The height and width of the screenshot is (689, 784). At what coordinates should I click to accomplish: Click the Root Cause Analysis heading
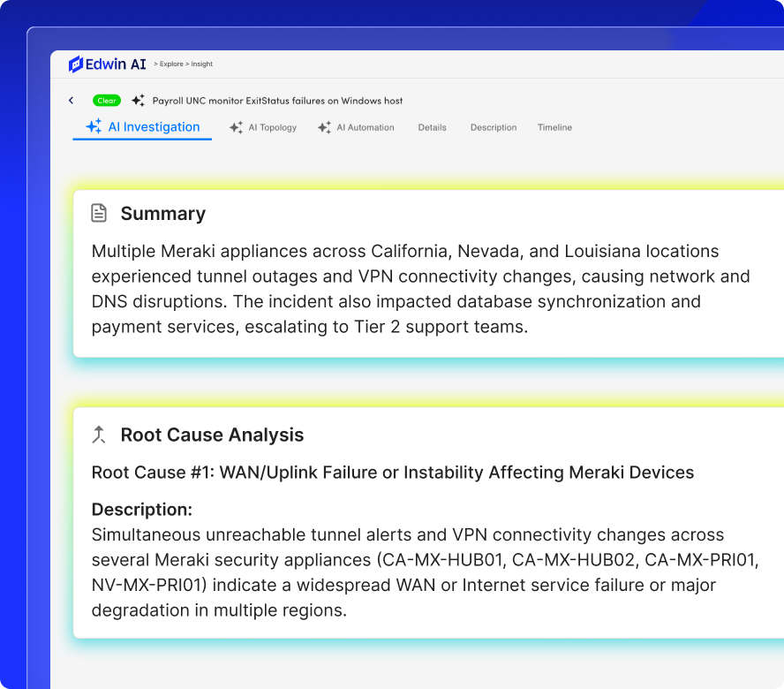[212, 435]
